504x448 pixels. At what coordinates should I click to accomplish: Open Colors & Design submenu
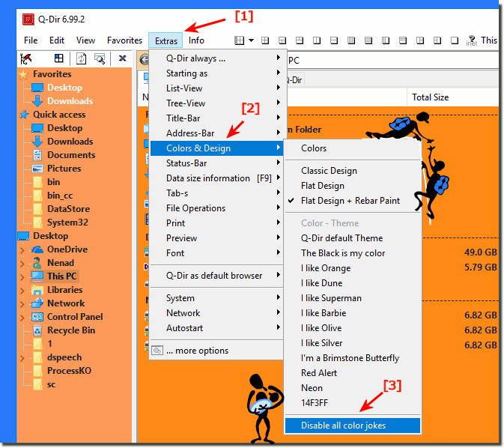click(x=216, y=148)
